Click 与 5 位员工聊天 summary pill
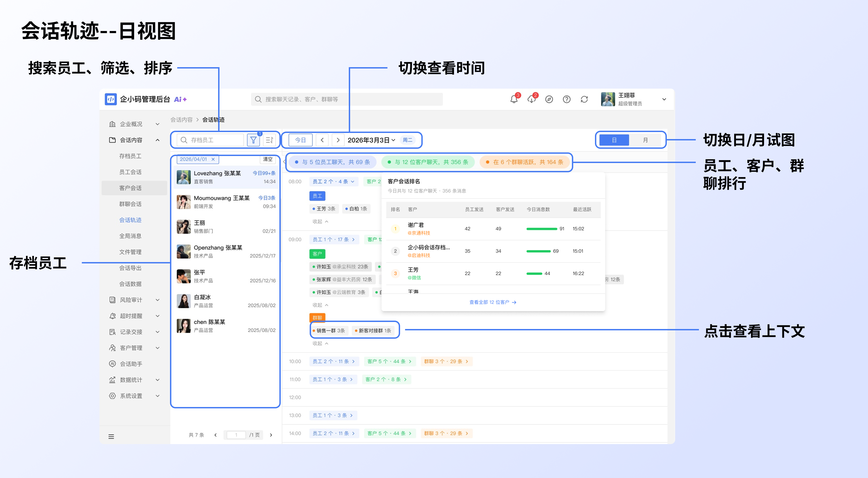Viewport: 868px width, 478px height. coord(332,162)
